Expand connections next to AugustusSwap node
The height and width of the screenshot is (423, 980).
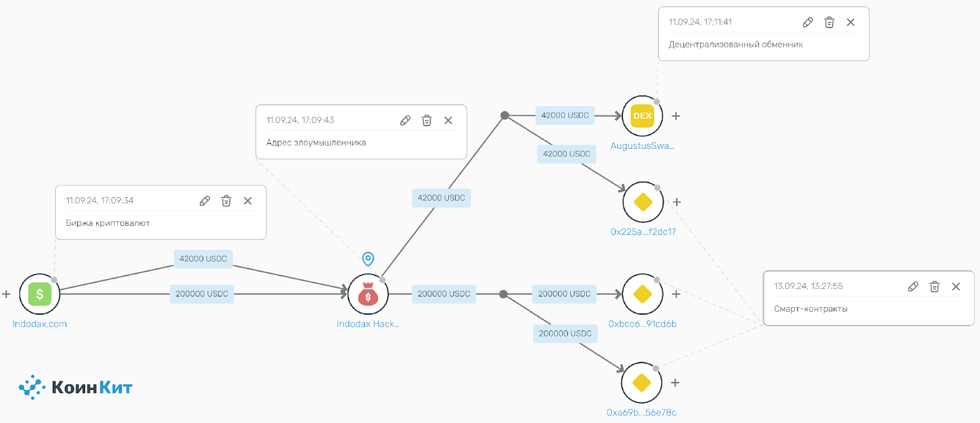[676, 116]
